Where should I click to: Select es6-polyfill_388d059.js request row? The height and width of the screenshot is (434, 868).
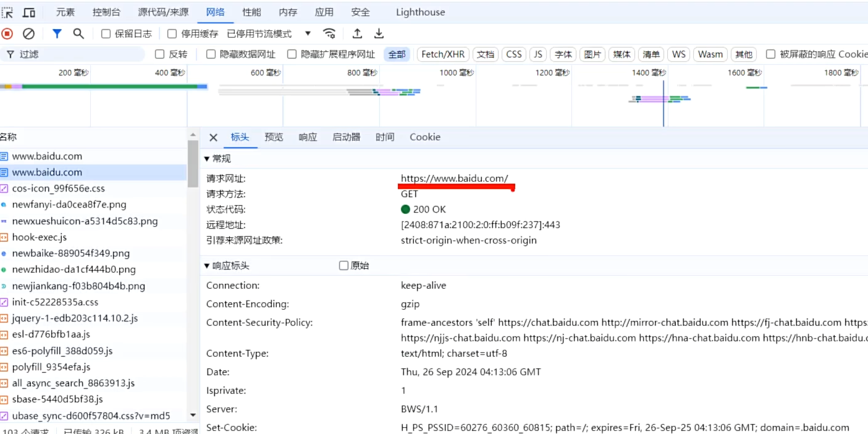click(93, 351)
